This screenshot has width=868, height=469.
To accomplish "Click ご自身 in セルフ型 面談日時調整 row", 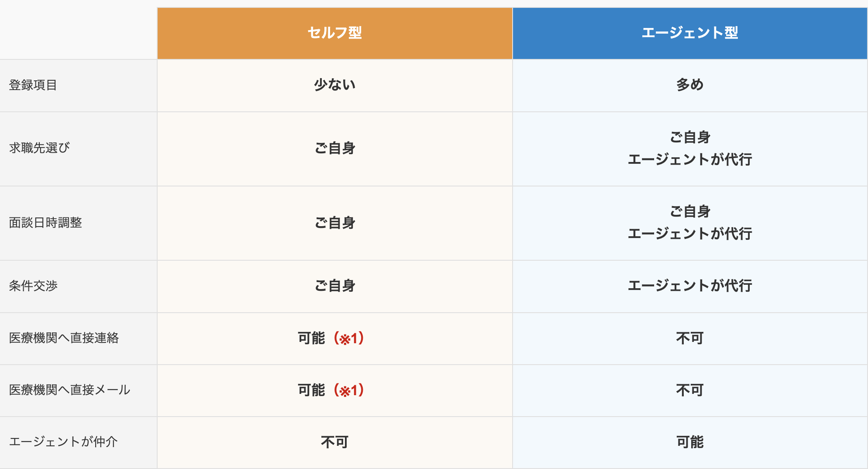I will (x=335, y=223).
